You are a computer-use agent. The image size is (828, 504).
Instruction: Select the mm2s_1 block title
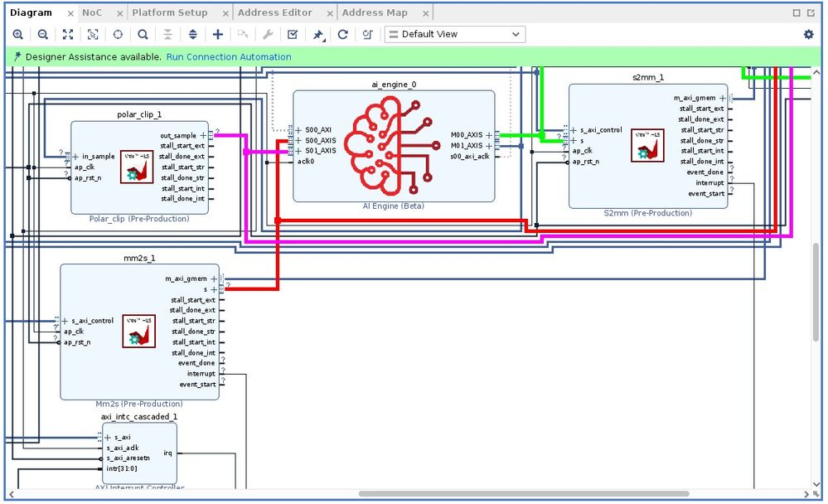pos(139,259)
